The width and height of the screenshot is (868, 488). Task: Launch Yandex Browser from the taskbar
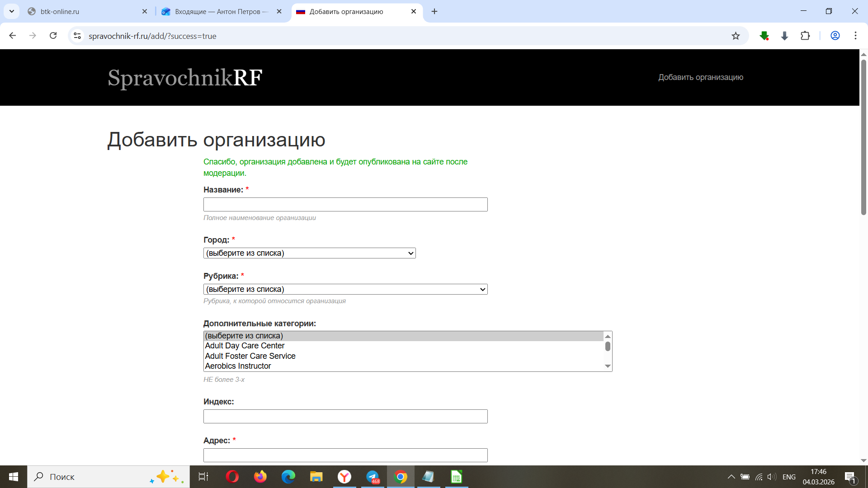344,477
